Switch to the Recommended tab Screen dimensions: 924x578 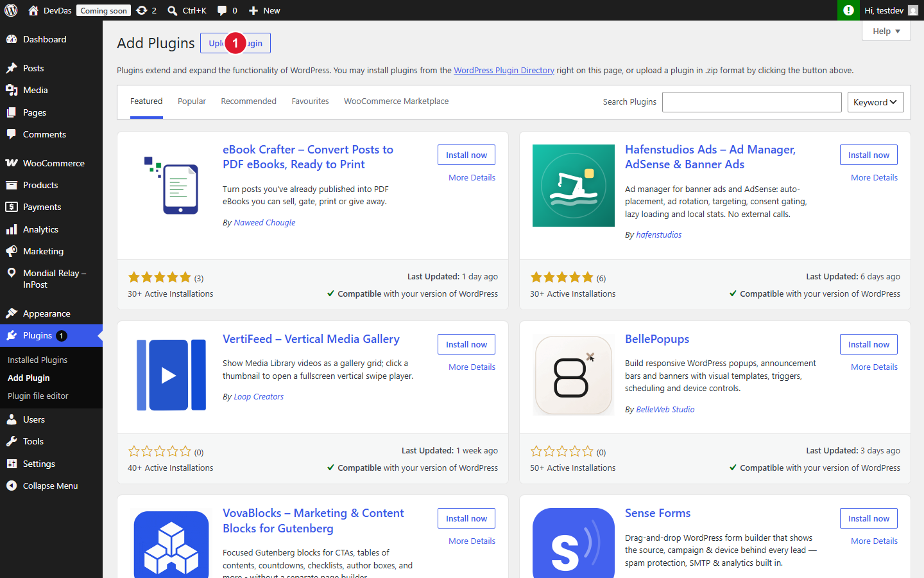click(x=248, y=101)
